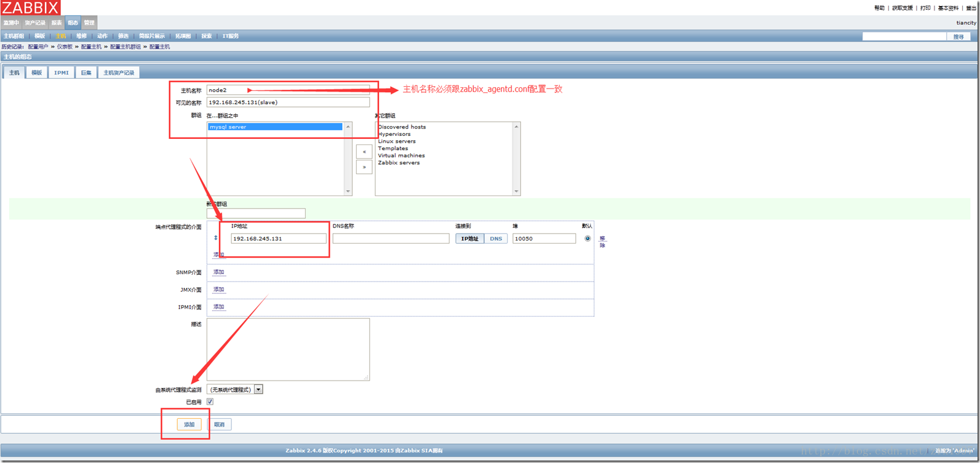Choose DNS connect-to option

pos(496,239)
